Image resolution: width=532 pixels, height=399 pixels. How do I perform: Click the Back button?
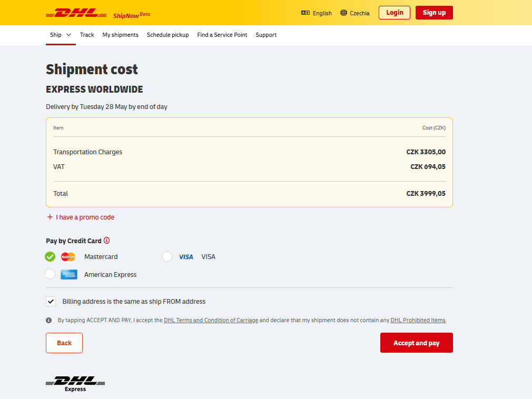point(64,343)
